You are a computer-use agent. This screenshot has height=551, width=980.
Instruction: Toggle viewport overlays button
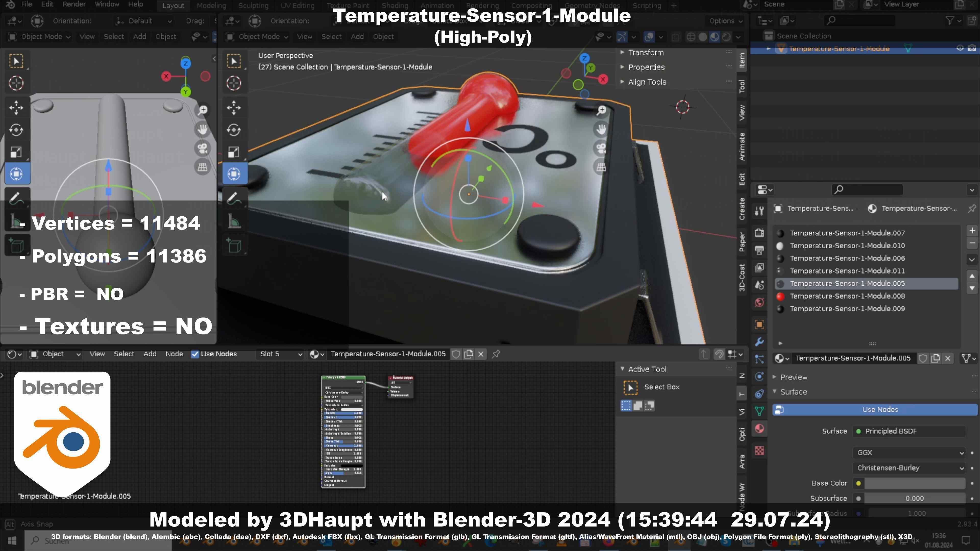point(649,37)
